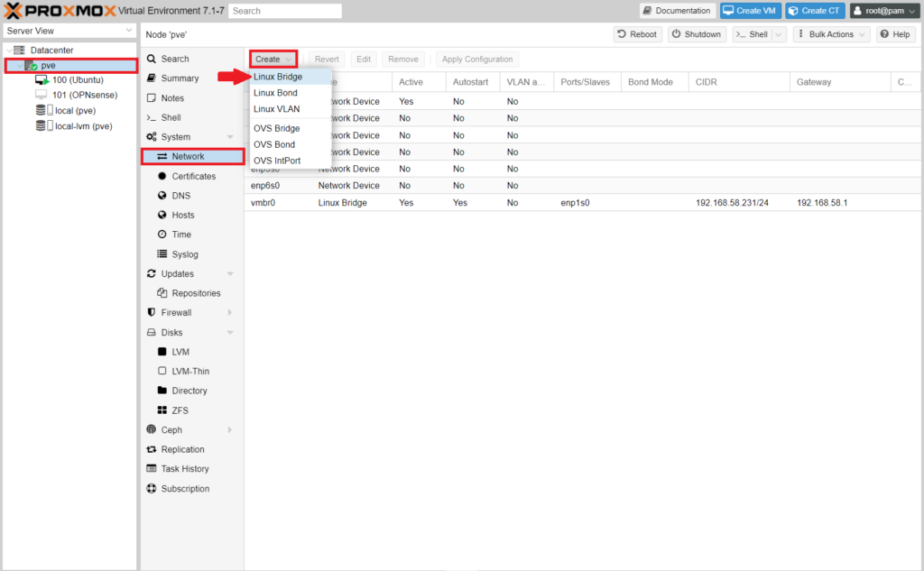Choose OVS Bond from Create menu
This screenshot has width=924, height=571.
(290, 144)
